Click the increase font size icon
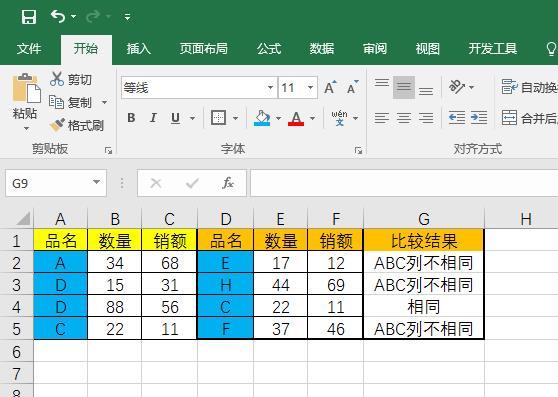 (331, 87)
